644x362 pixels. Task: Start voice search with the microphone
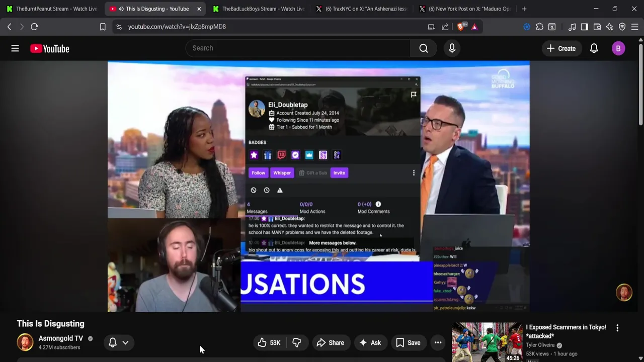(x=452, y=48)
